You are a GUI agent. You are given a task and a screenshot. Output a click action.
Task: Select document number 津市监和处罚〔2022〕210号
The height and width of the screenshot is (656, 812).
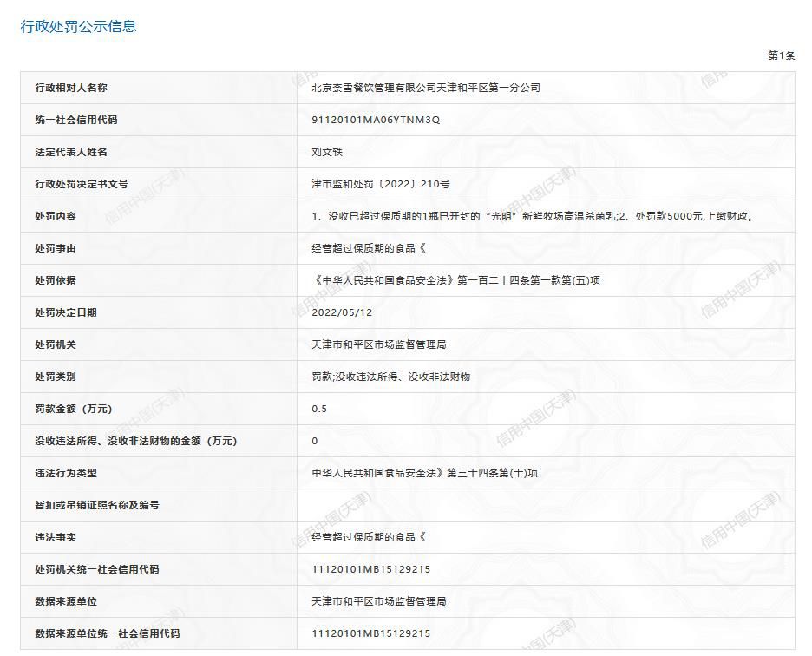coord(381,184)
